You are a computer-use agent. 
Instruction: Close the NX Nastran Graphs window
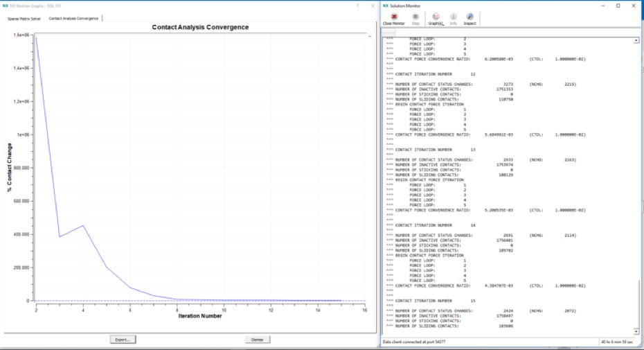pos(373,6)
